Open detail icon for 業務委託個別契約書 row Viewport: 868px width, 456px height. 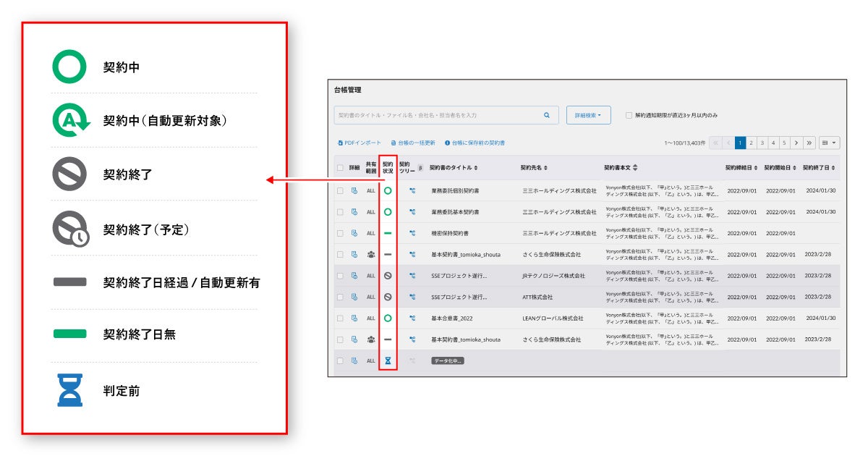(354, 191)
